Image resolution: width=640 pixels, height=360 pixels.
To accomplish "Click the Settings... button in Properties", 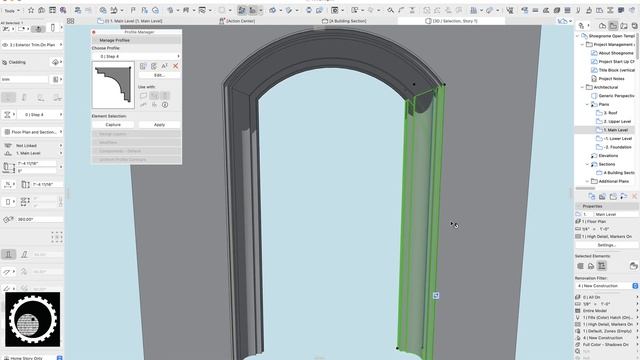I will click(606, 245).
